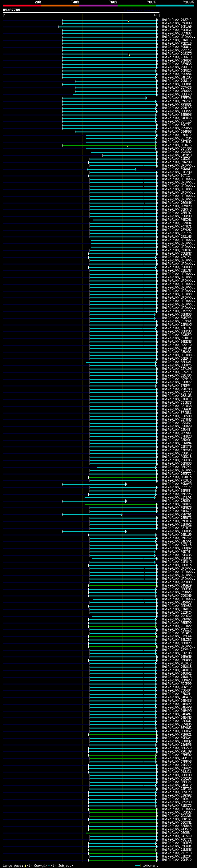Click label UniRef100_Q1D234

click(x=177, y=856)
